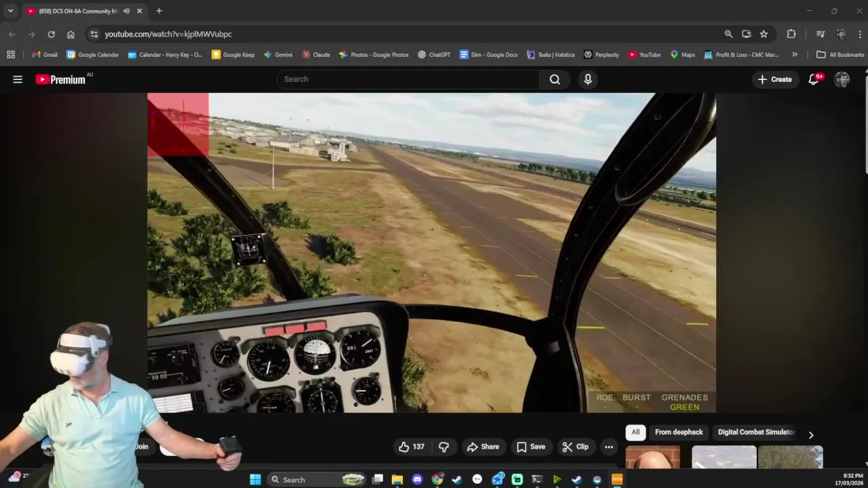Image resolution: width=868 pixels, height=488 pixels.
Task: Open the media controls icon
Action: pyautogui.click(x=821, y=34)
